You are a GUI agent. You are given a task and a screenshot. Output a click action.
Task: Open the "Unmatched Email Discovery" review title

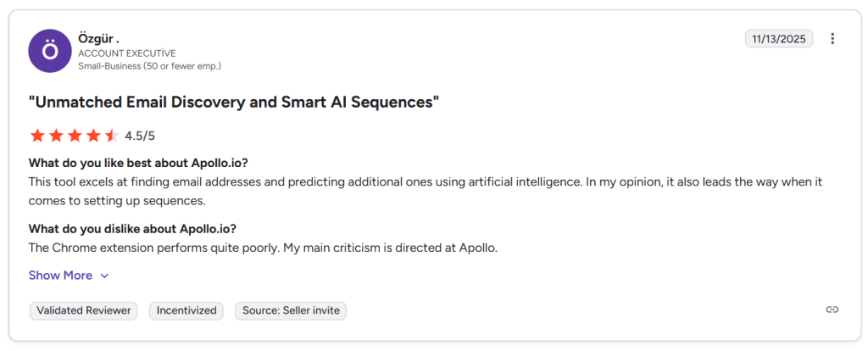pyautogui.click(x=234, y=103)
